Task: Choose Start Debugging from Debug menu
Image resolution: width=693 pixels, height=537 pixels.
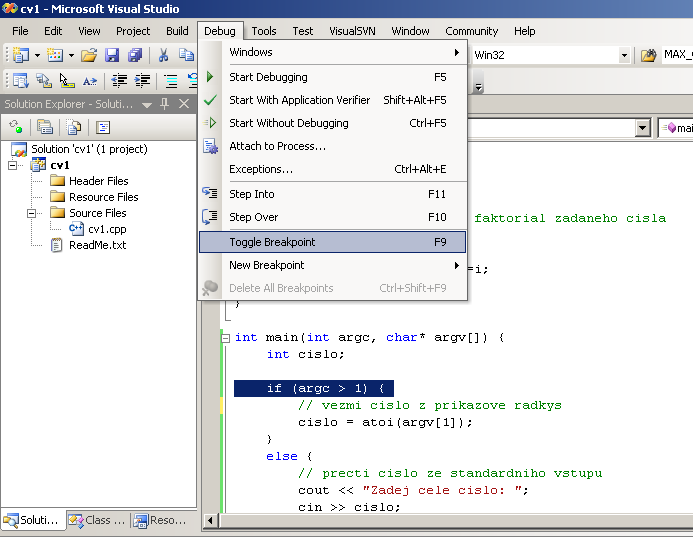Action: tap(332, 77)
